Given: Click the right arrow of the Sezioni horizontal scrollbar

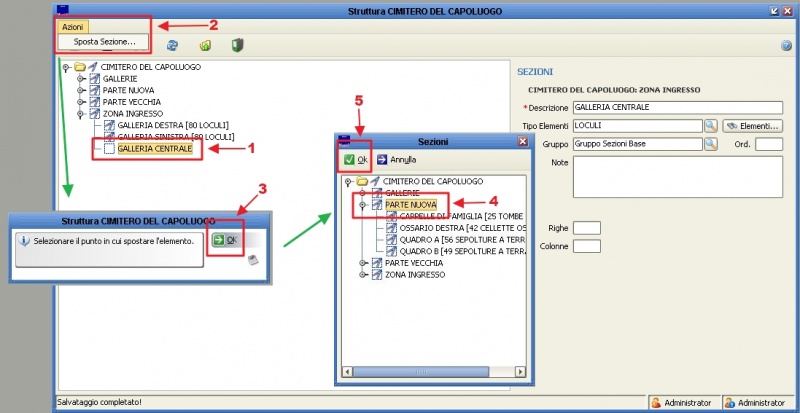Looking at the screenshot, I should click(520, 372).
